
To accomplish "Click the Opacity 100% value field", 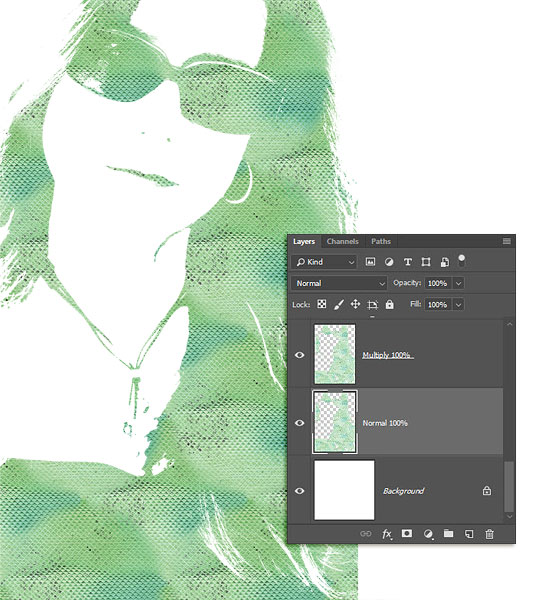I will (x=438, y=283).
